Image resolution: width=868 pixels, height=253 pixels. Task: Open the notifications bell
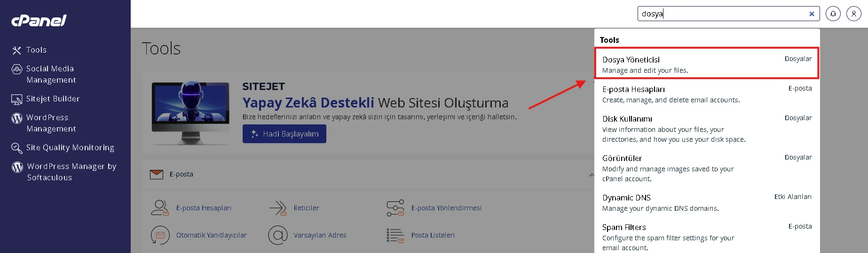coord(833,14)
